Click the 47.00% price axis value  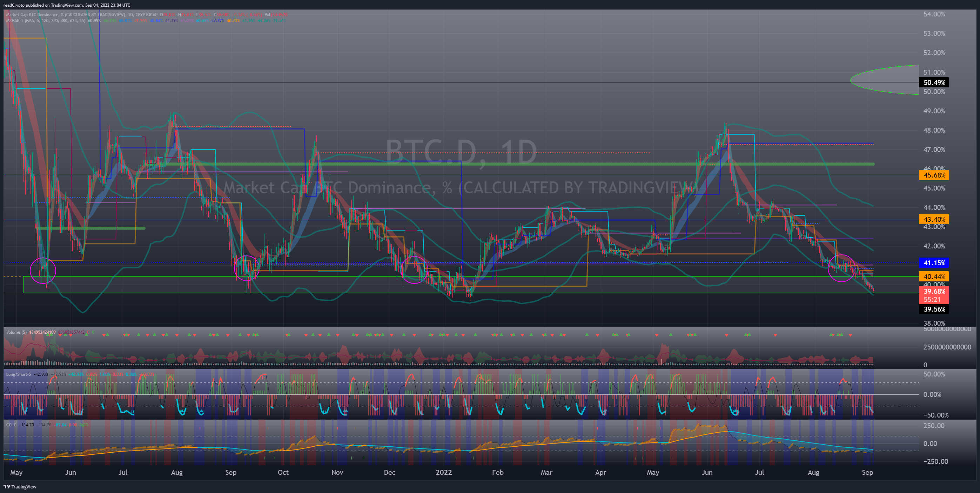(934, 149)
